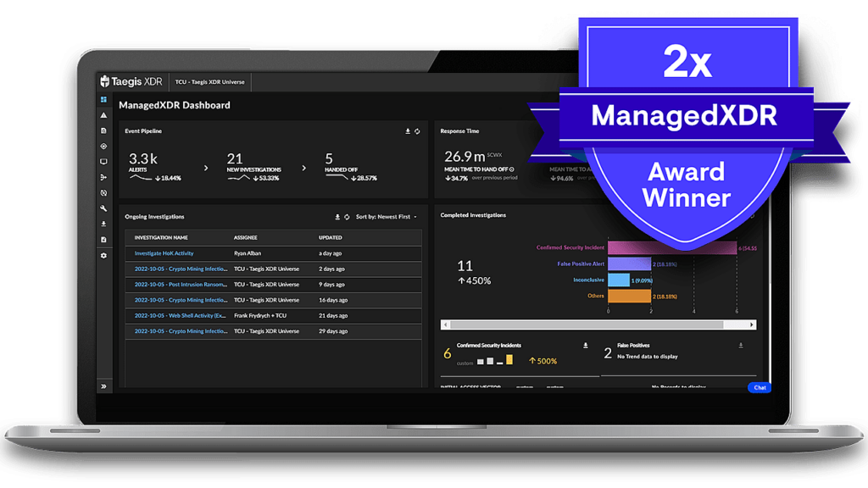
Task: Download Confirmed Security Incidents data
Action: click(586, 346)
